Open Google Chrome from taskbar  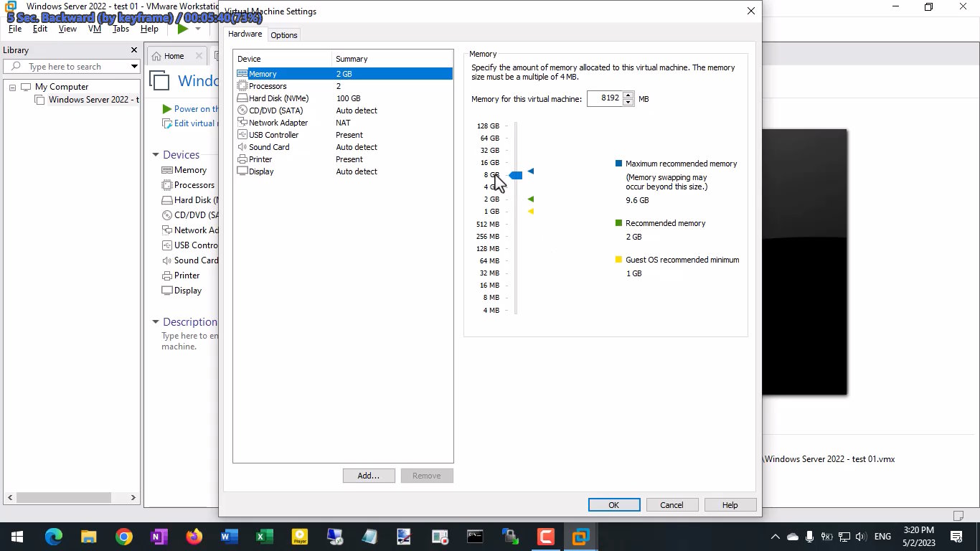coord(123,536)
